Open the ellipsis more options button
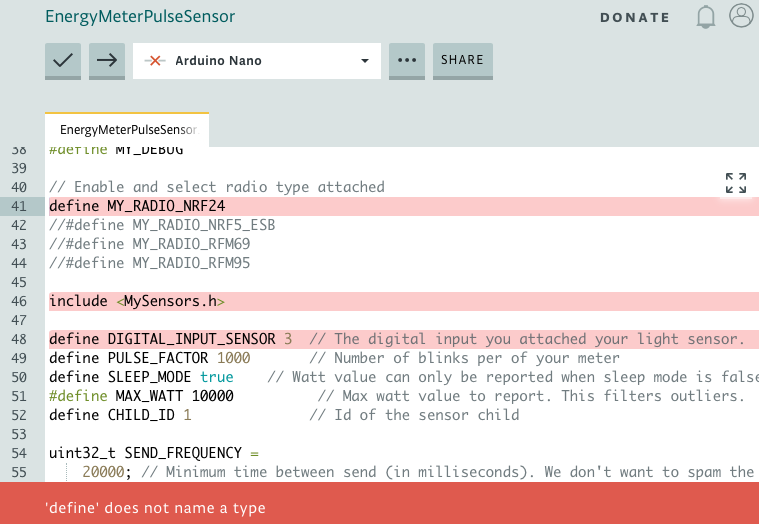Screen dimensions: 759x524 point(406,60)
